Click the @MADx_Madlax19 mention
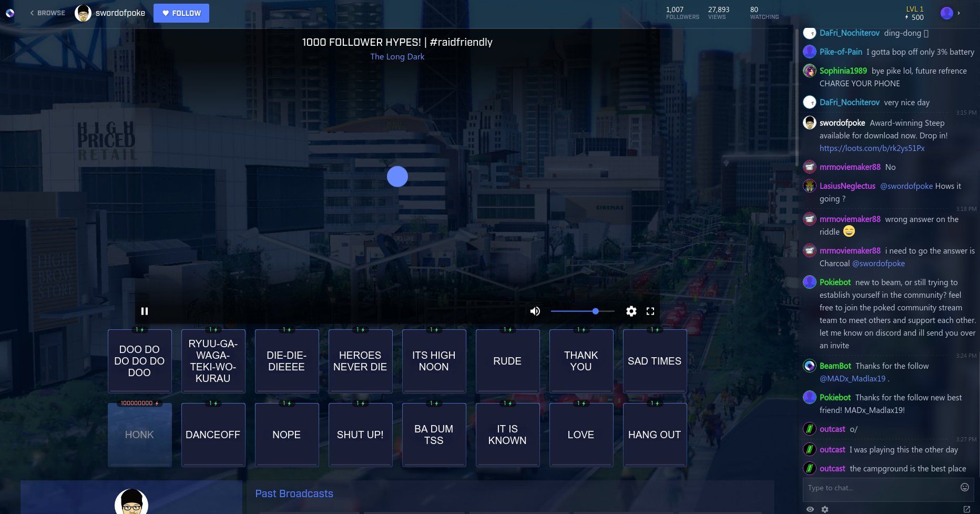This screenshot has height=514, width=980. tap(853, 378)
